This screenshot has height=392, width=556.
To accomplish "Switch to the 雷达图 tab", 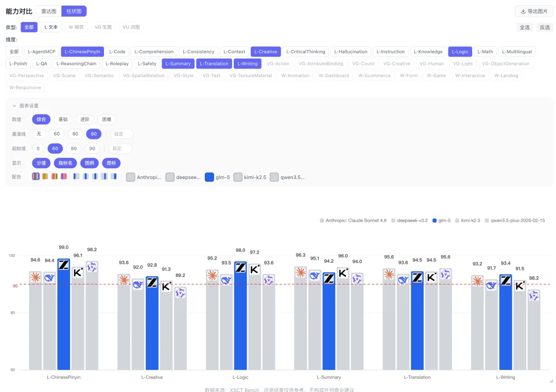I will click(x=49, y=11).
